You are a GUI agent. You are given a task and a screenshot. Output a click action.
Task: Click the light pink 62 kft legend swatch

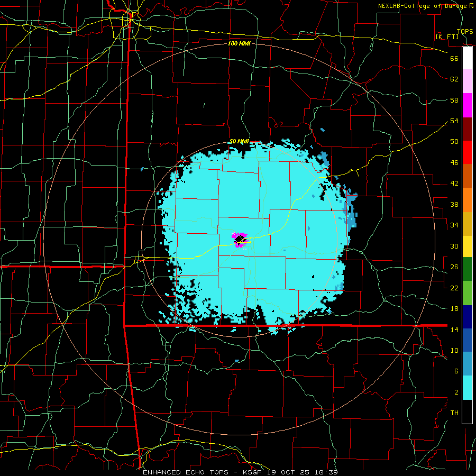(x=467, y=81)
